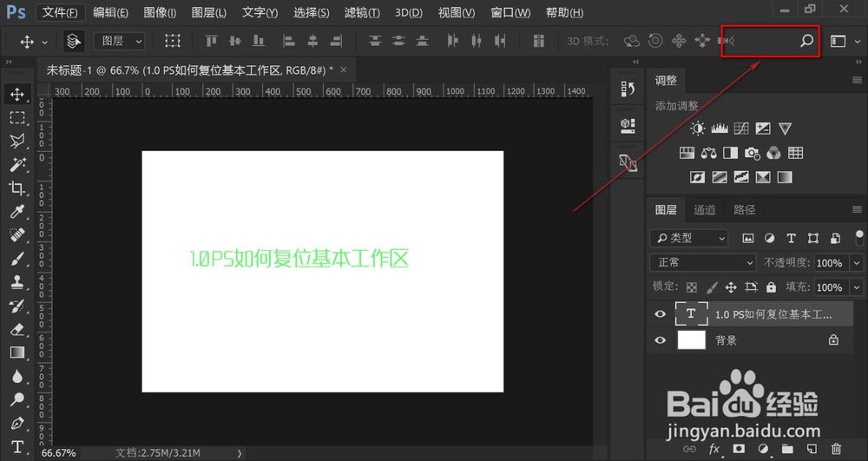Add a Channel Mixer adjustment
The height and width of the screenshot is (461, 868).
tap(774, 153)
